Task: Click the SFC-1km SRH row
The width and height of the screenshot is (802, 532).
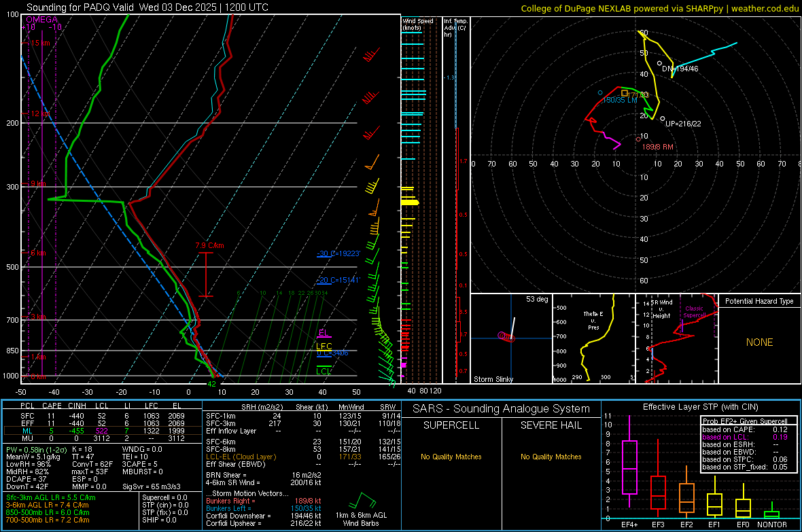Action: pyautogui.click(x=303, y=416)
